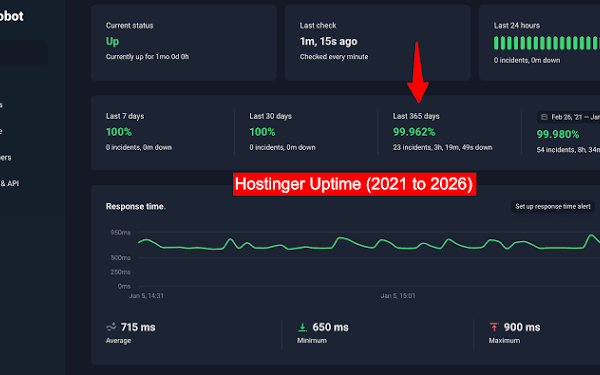Click the '715 ms' average value

click(138, 327)
